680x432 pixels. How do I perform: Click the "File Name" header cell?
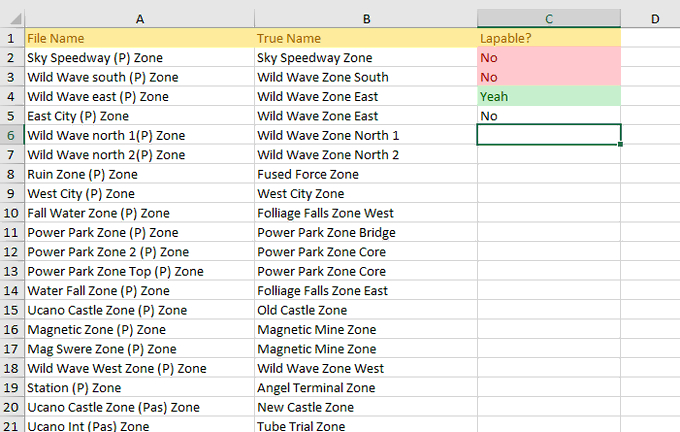click(x=139, y=38)
